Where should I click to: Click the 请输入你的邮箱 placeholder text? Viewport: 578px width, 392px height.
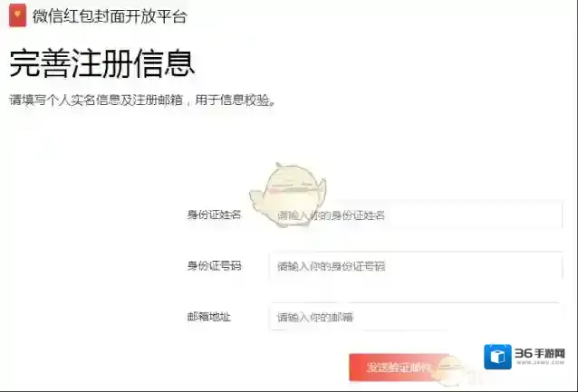(315, 317)
